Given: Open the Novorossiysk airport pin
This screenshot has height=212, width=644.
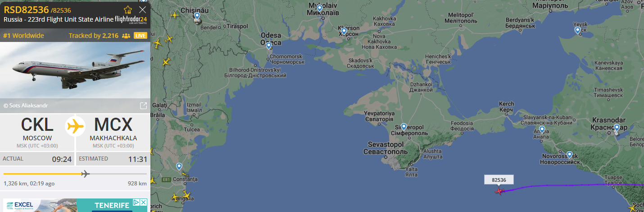Looking at the screenshot, I should (570, 155).
